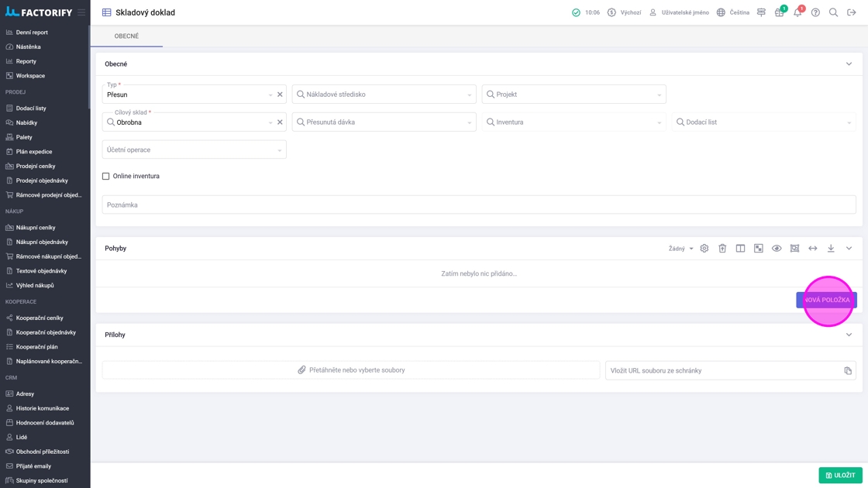Click the search magnifier in top bar
The height and width of the screenshot is (488, 868).
[833, 12]
